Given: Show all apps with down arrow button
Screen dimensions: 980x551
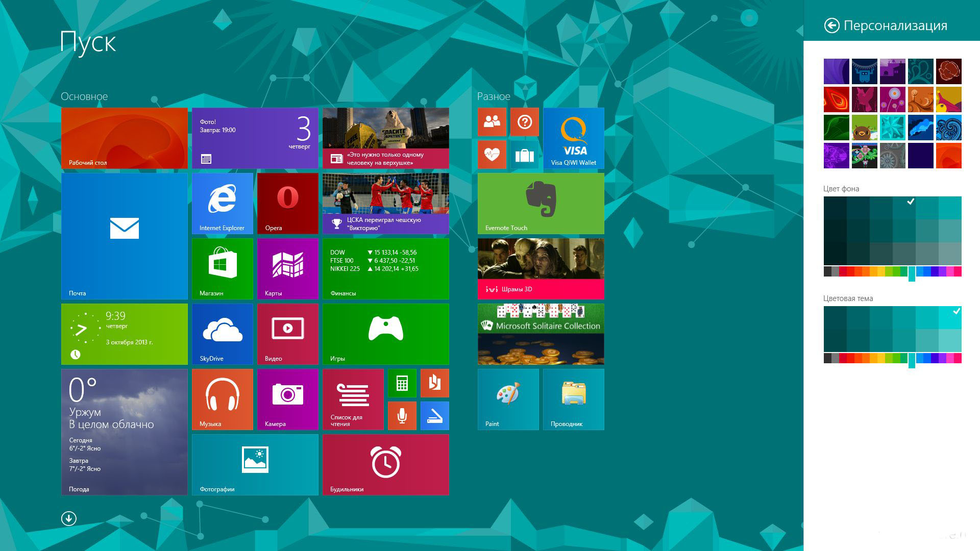Looking at the screenshot, I should tap(69, 518).
